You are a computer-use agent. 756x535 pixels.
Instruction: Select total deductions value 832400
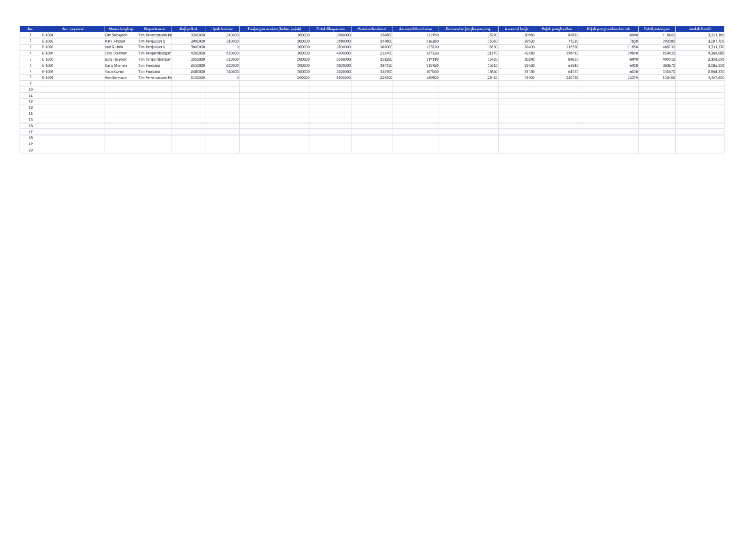[657, 78]
